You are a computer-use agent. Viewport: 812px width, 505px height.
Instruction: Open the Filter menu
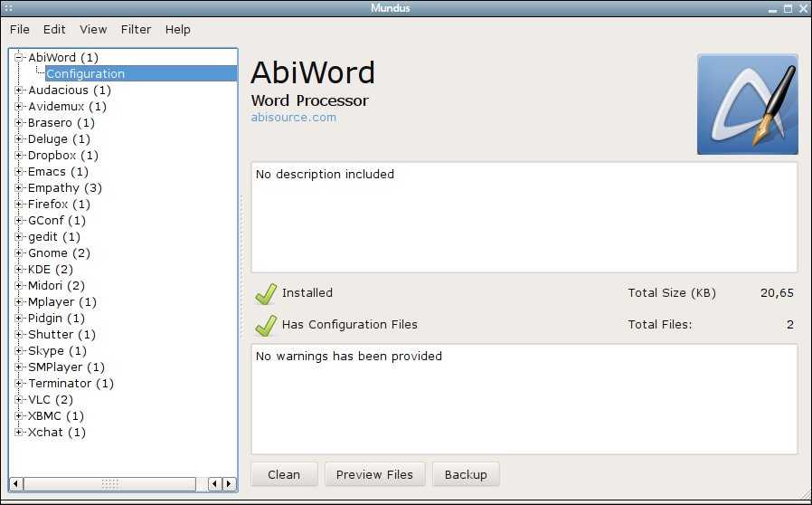pos(136,30)
